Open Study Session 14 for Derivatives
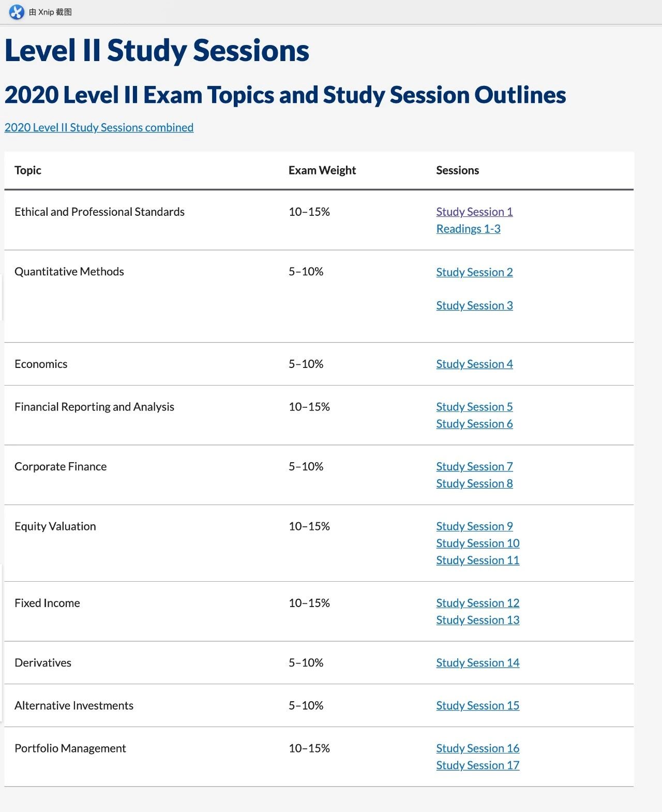This screenshot has height=812, width=662. [x=477, y=663]
